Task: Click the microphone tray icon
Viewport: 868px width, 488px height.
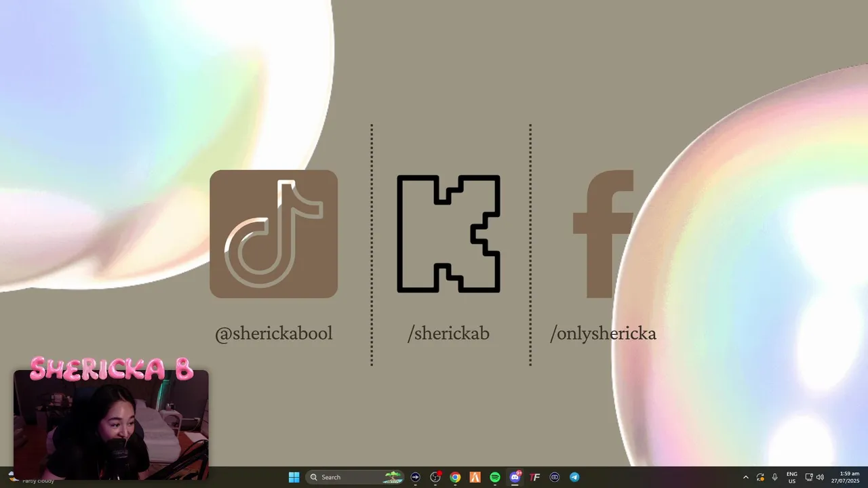Action: pos(774,477)
